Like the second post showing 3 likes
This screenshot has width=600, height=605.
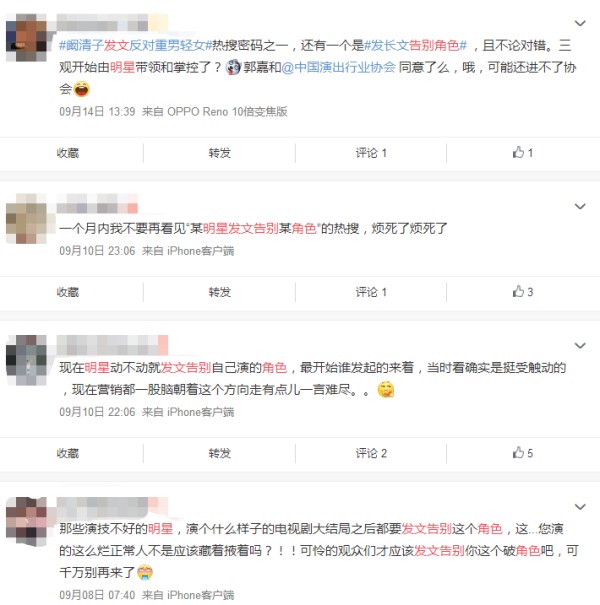[x=523, y=292]
